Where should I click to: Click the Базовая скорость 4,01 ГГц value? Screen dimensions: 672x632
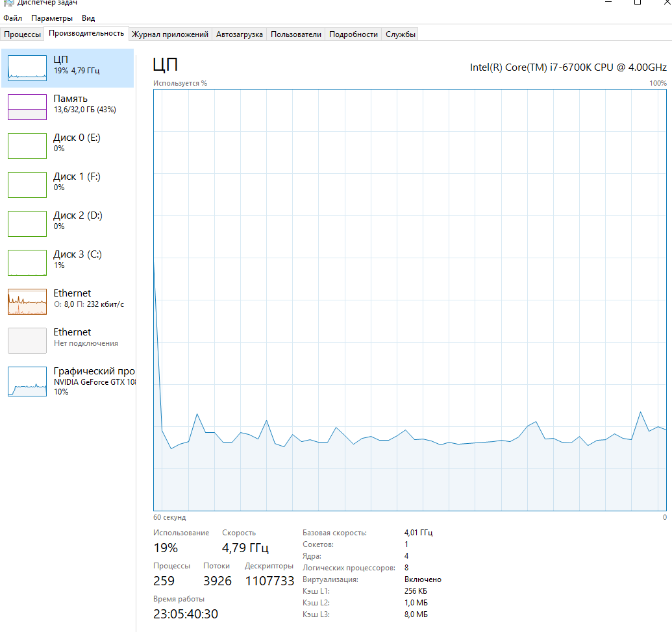(418, 533)
